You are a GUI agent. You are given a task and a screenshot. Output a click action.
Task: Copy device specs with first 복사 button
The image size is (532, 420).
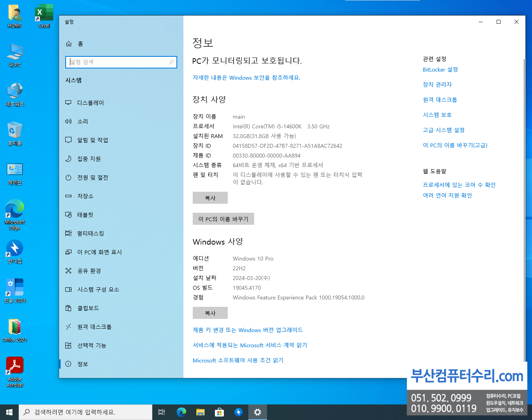tap(210, 198)
